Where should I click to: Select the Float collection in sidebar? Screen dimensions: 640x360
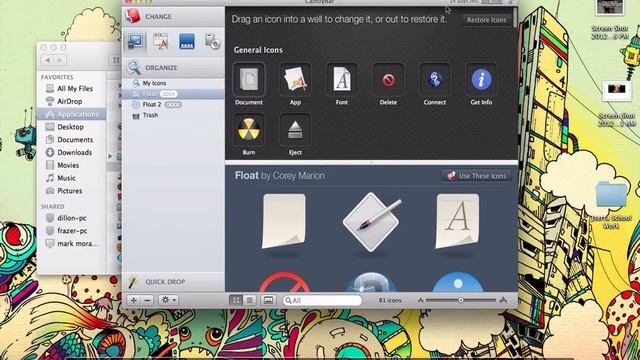(173, 94)
